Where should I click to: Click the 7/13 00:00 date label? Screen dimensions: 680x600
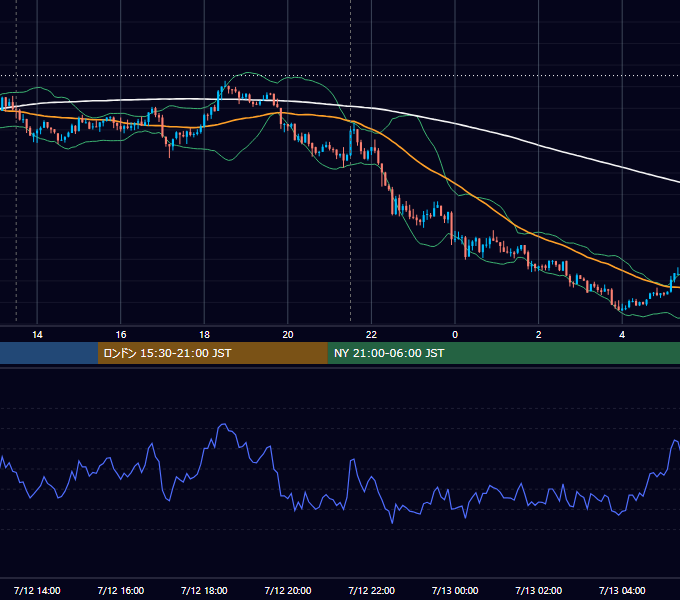[x=455, y=590]
